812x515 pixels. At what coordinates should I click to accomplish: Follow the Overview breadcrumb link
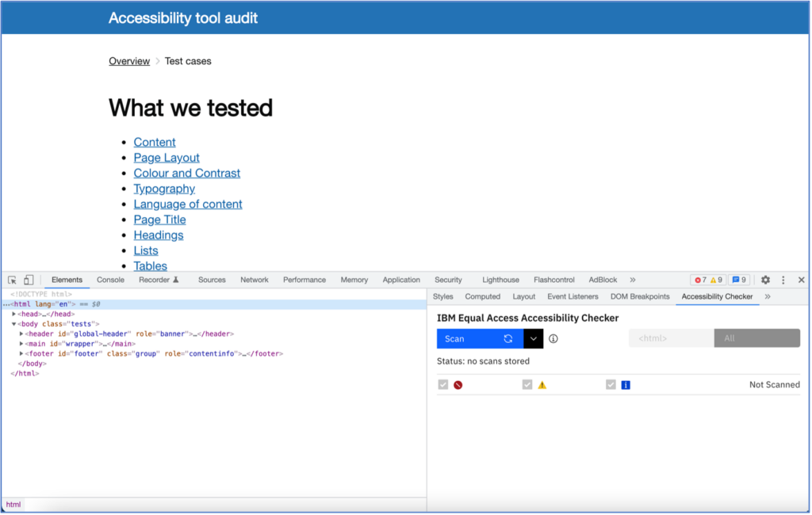(129, 61)
